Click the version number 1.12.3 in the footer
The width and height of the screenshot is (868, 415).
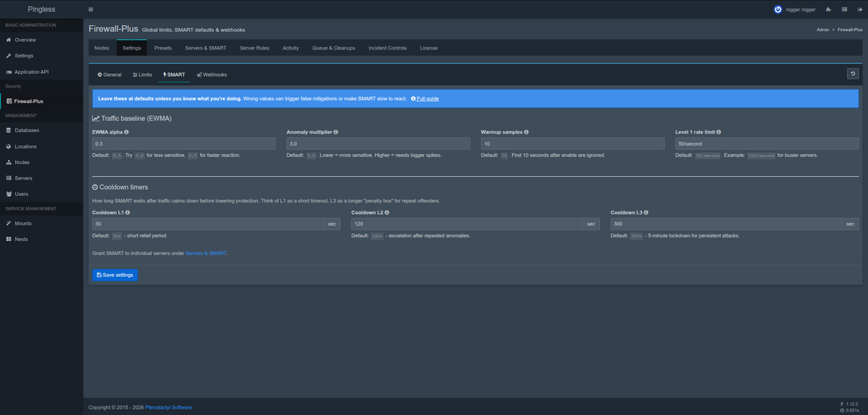pos(852,404)
